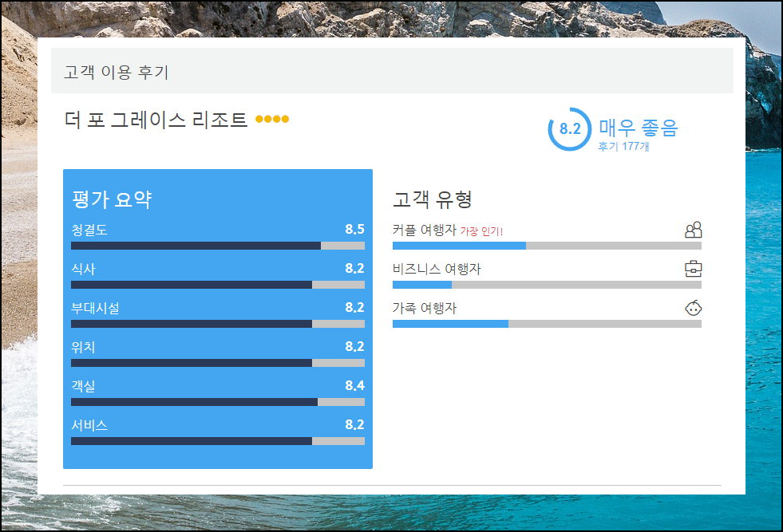
Task: Click the 식사 rating bar
Action: pos(218,285)
